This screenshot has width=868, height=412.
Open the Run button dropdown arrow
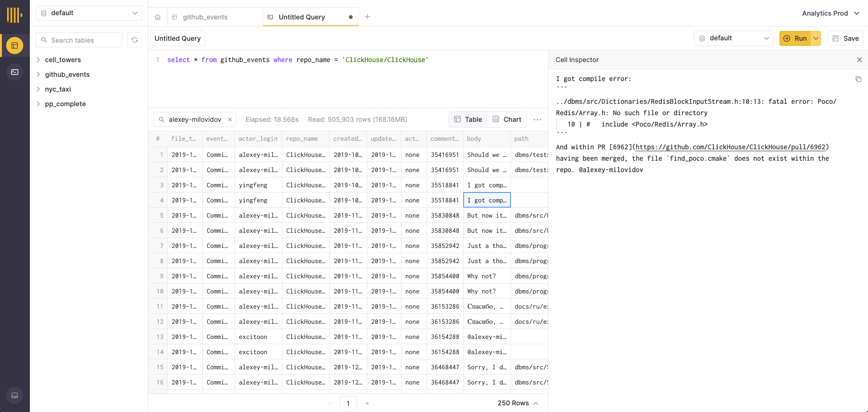pos(816,38)
